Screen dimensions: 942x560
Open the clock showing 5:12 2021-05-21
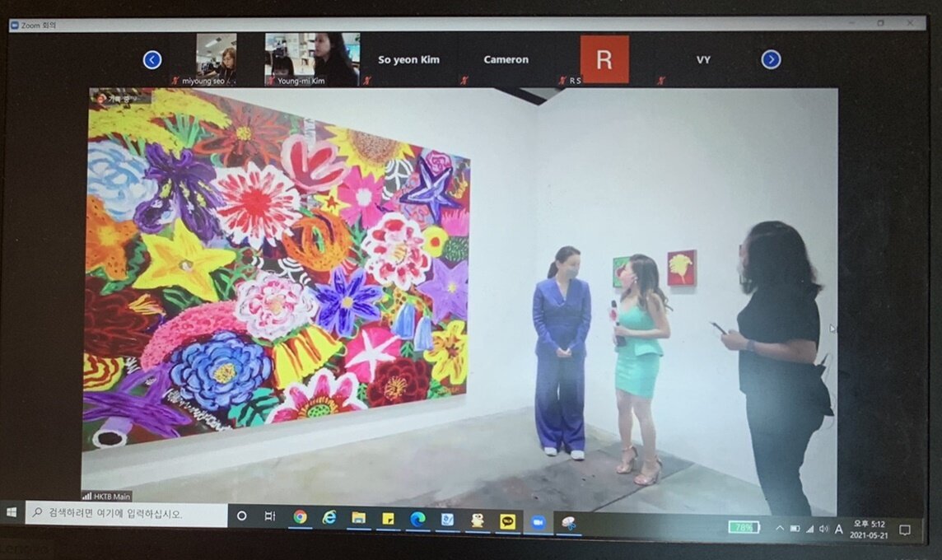click(x=869, y=530)
